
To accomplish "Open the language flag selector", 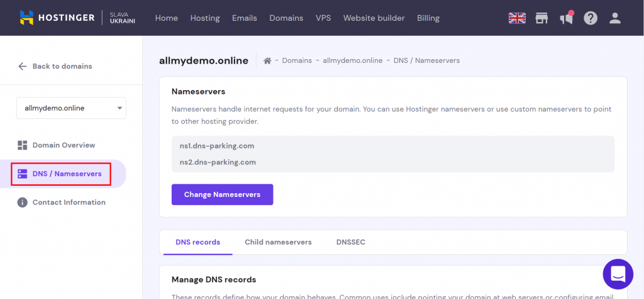I will click(x=517, y=18).
